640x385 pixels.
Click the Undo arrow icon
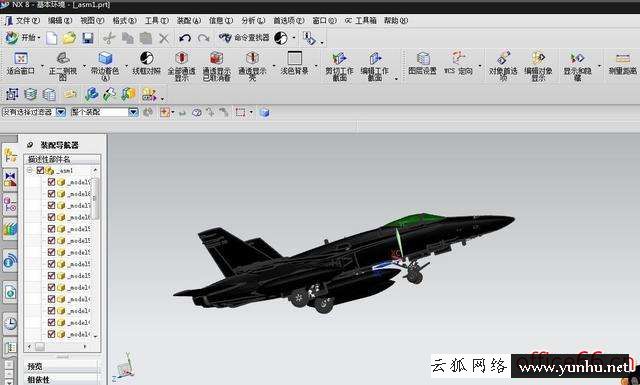(185, 38)
